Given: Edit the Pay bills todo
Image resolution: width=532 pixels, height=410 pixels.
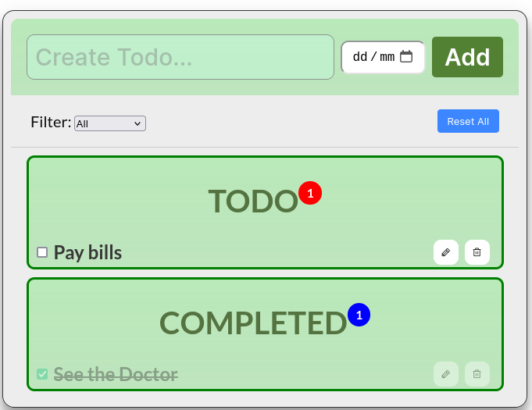Looking at the screenshot, I should [x=446, y=252].
